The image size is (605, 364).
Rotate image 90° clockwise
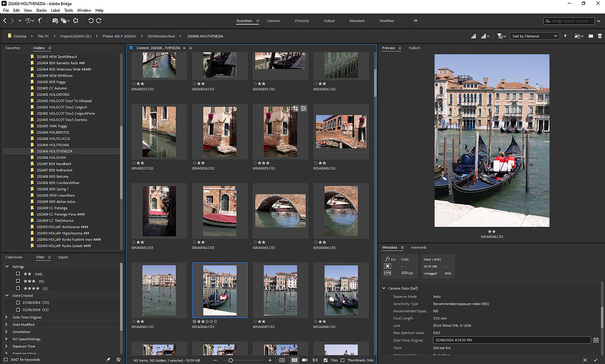(99, 21)
